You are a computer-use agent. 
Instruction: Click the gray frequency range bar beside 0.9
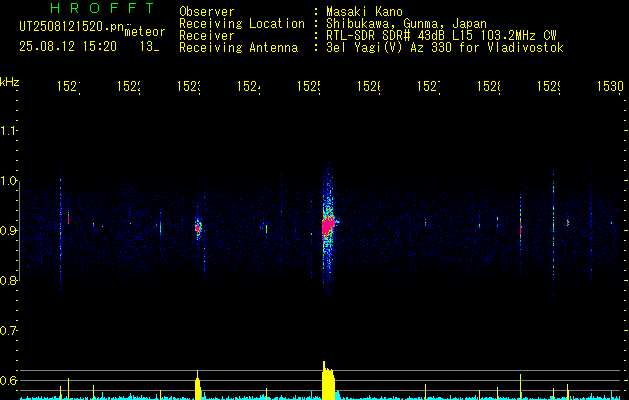click(19, 231)
